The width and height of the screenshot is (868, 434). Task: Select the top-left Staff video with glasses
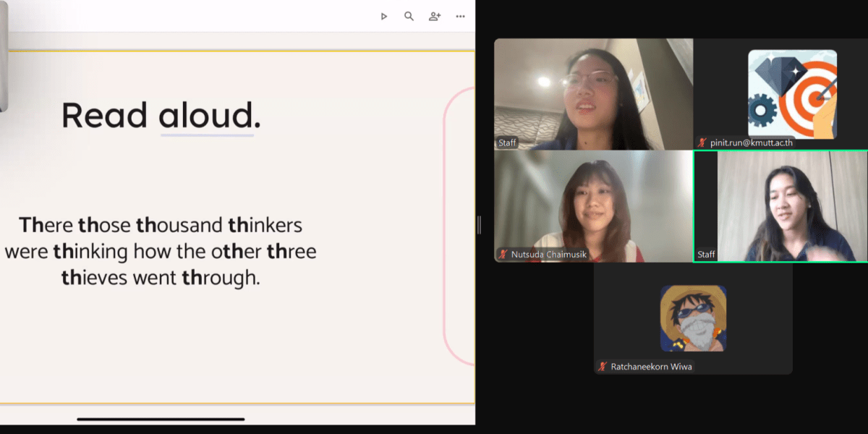pyautogui.click(x=593, y=94)
